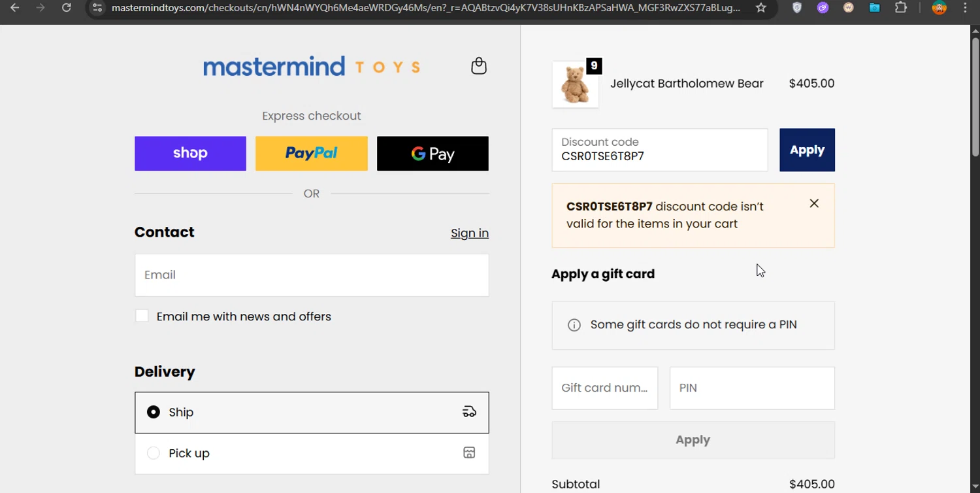
Task: Click the gift card PIN field
Action: [752, 388]
